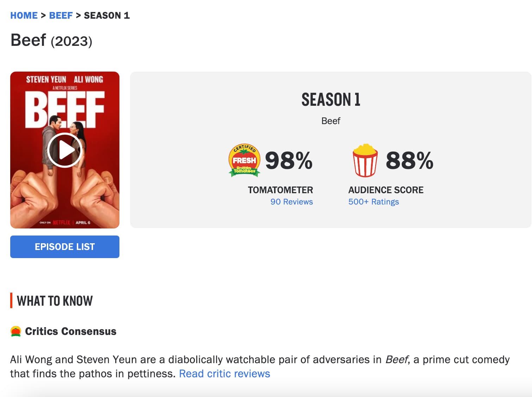Click the Beef (2023) page title
This screenshot has height=397, width=532.
(x=51, y=40)
